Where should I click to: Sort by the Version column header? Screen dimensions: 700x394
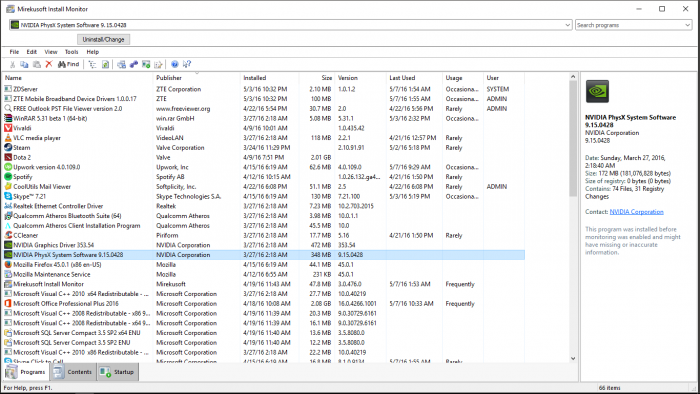361,78
